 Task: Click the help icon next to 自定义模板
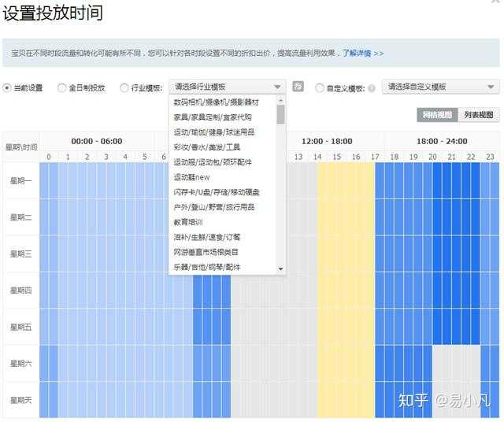[x=371, y=88]
